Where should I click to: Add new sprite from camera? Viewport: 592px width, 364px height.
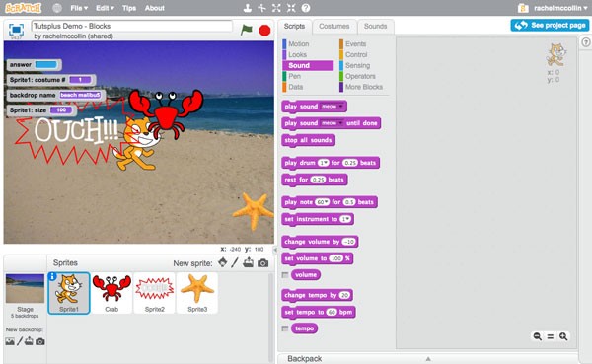263,263
